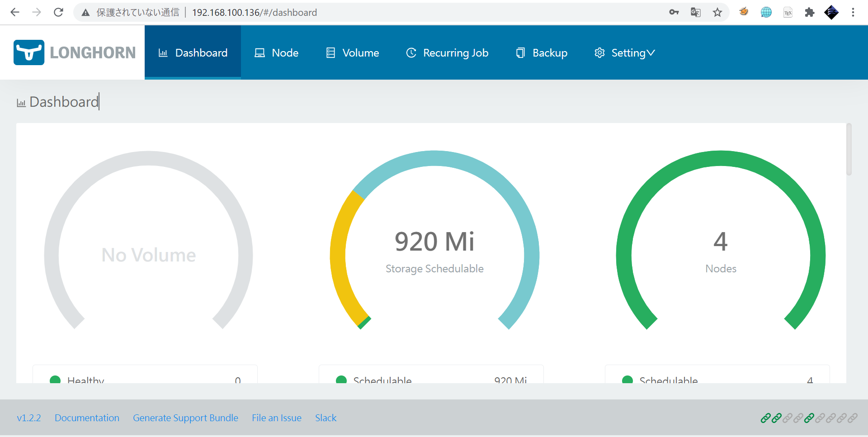Click the green chain link status icons
This screenshot has height=437, width=868.
click(771, 418)
